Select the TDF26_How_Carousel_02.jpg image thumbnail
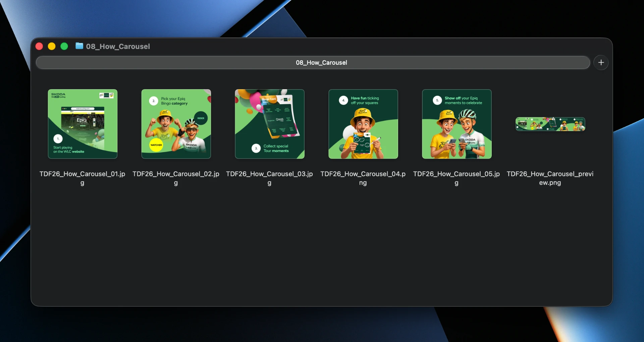The width and height of the screenshot is (644, 342). (x=176, y=124)
